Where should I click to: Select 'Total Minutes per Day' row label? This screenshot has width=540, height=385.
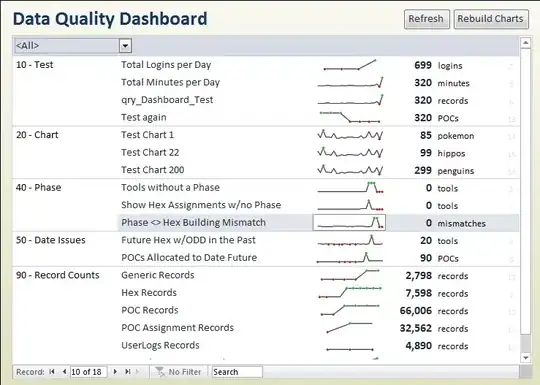coord(170,83)
